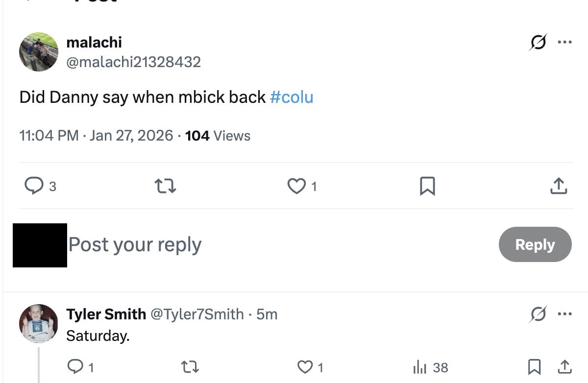Click reply icon on malachi's post
588x383 pixels.
pyautogui.click(x=34, y=186)
